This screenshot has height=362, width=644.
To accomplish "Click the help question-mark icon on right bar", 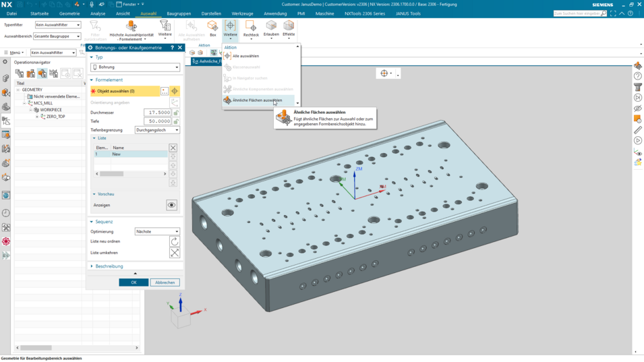I will tap(637, 76).
